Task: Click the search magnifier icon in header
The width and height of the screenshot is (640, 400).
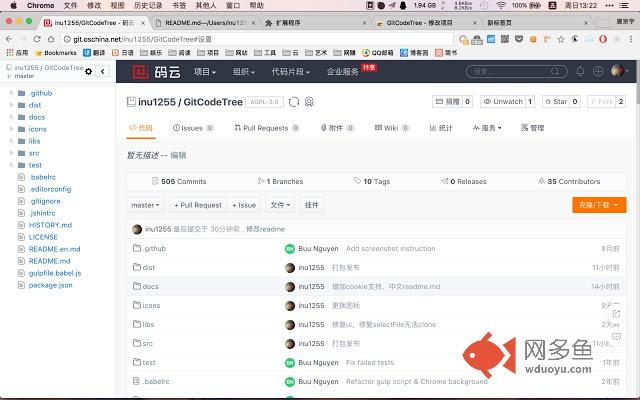Action: [x=555, y=71]
